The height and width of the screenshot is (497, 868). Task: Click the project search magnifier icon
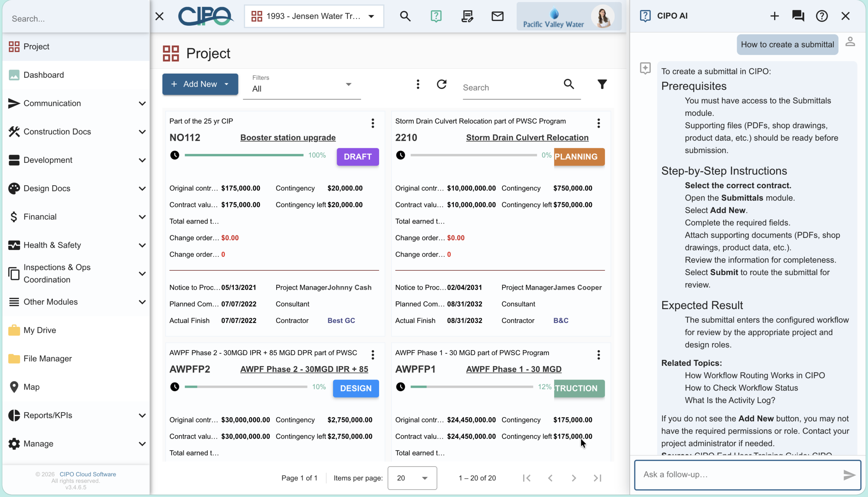[569, 84]
